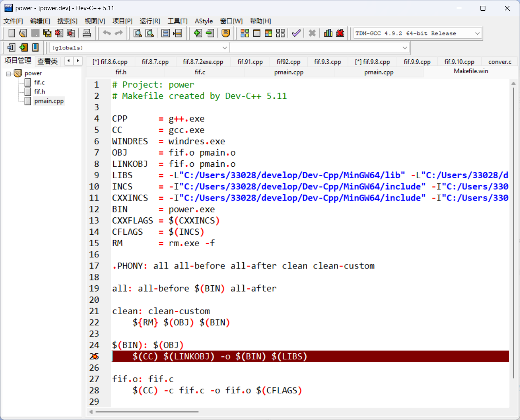
Task: Switch to the fif.9.3.cpp editor tab
Action: 327,62
